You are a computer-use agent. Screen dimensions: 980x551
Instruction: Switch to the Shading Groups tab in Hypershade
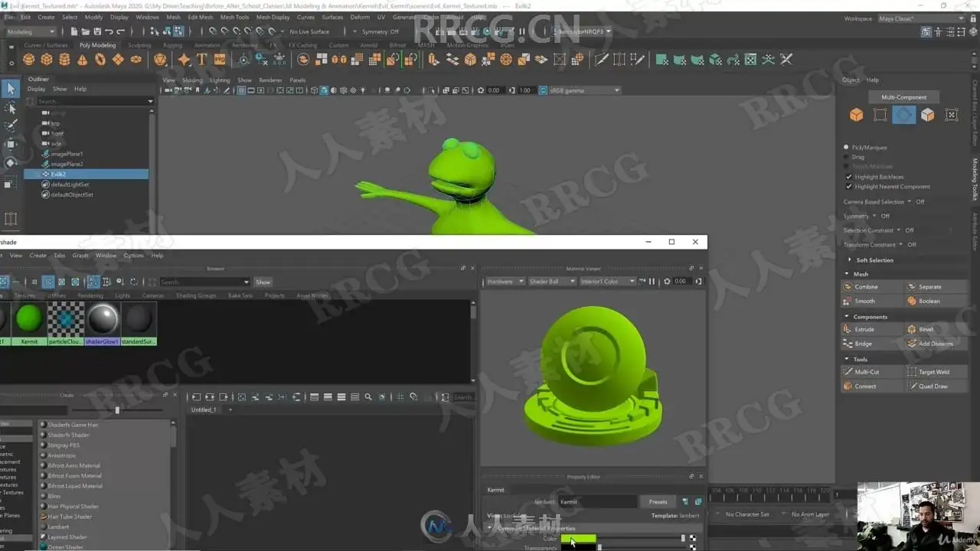(196, 295)
